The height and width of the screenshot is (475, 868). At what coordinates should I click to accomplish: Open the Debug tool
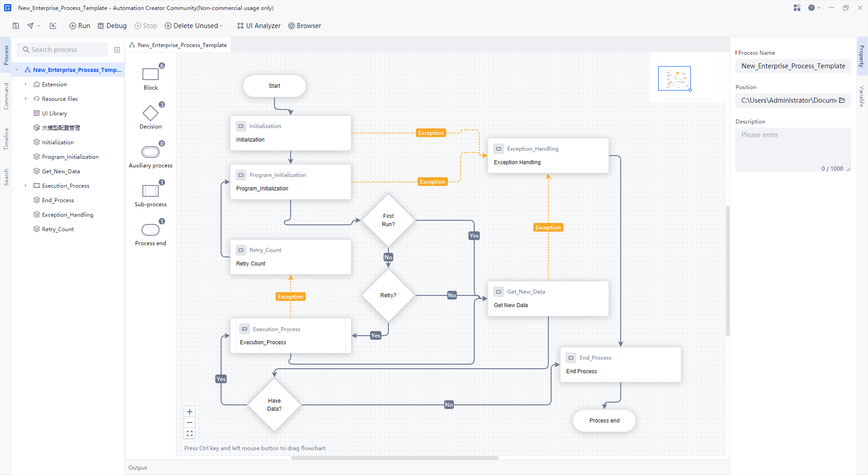[112, 26]
